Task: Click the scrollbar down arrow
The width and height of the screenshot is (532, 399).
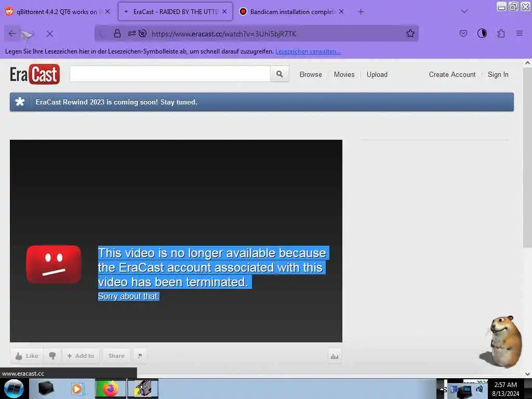Action: coord(527,374)
